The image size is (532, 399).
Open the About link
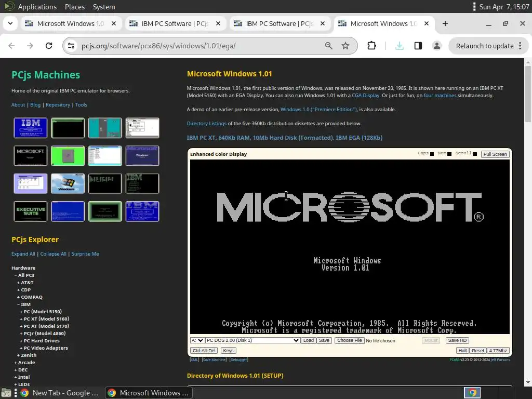[18, 105]
